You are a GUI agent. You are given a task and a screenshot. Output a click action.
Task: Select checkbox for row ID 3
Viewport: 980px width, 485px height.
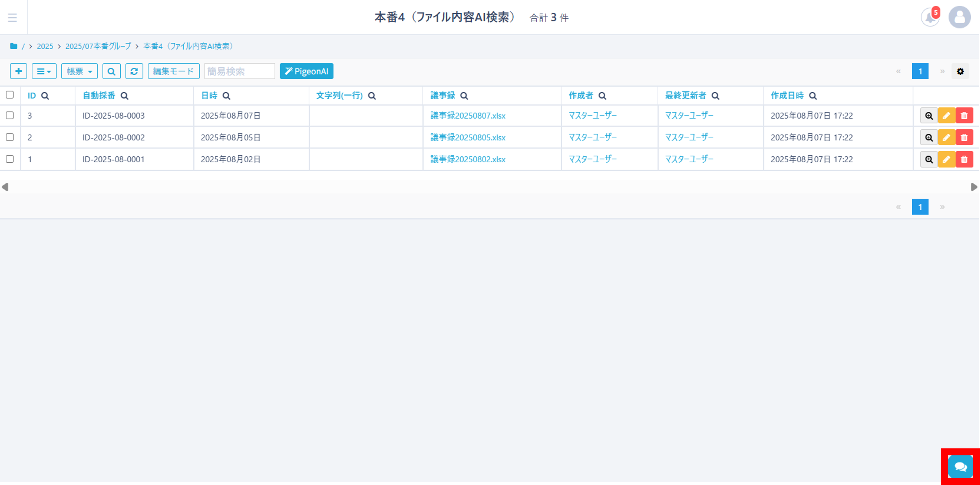(x=10, y=115)
